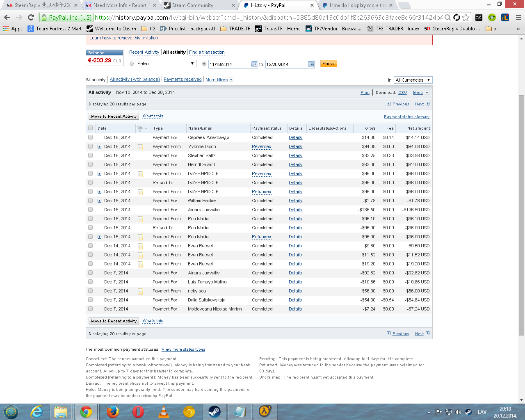The width and height of the screenshot is (525, 420).
Task: Tick the select-all checkbox in table header
Action: point(90,128)
